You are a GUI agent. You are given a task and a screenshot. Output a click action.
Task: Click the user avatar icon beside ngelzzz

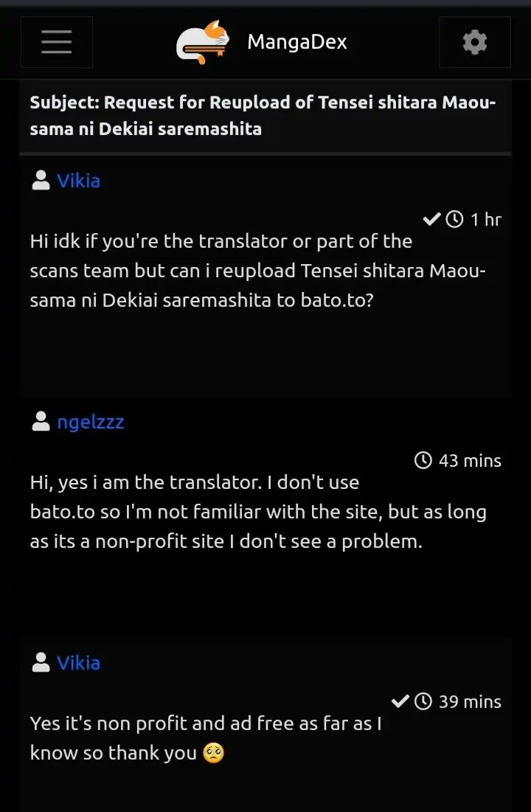click(41, 422)
